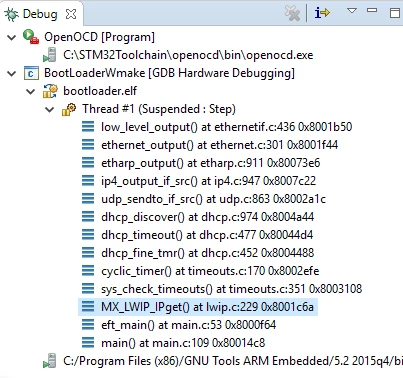Screen dimensions: 403x378
Task: Select etharp_output() stack frame
Action: tap(210, 163)
